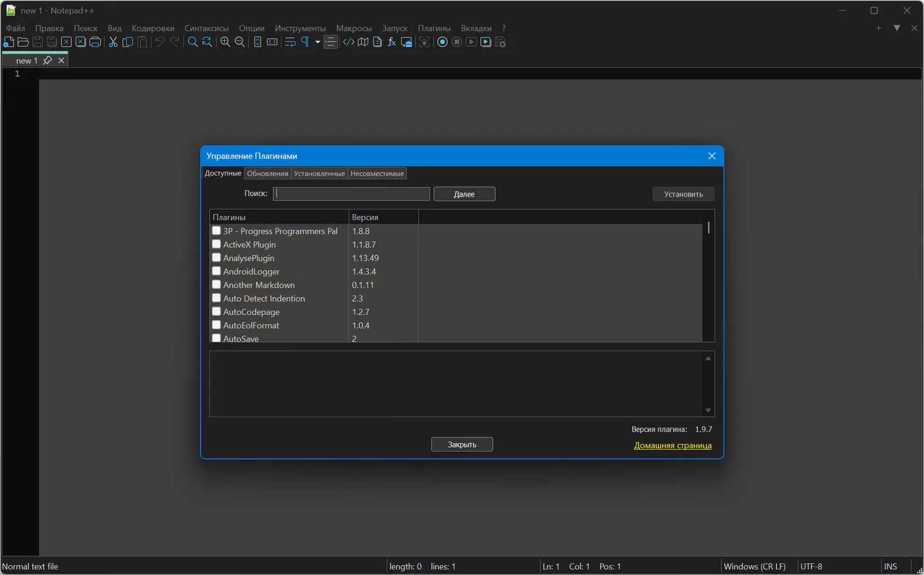This screenshot has width=924, height=575.
Task: Check the ActiveX Plugin checkbox
Action: coord(216,244)
